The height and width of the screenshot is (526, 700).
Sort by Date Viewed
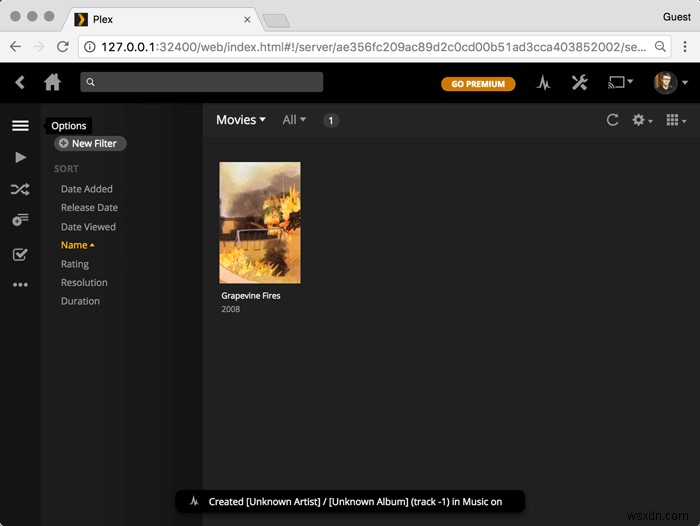click(88, 227)
